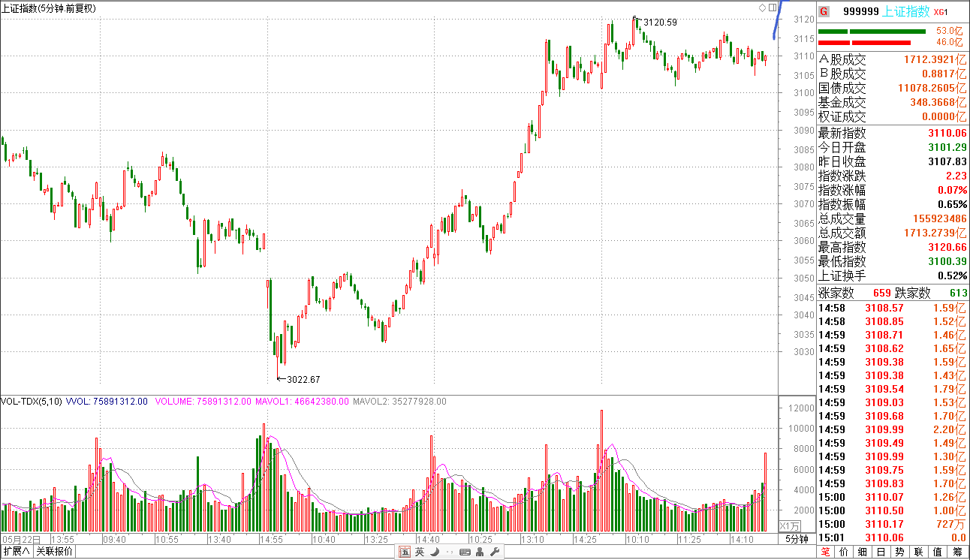Open the IME soft keyboard icon

coord(465,552)
